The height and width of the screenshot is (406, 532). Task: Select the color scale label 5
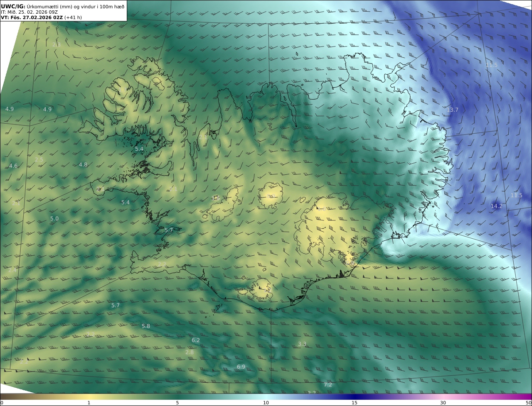(177, 403)
